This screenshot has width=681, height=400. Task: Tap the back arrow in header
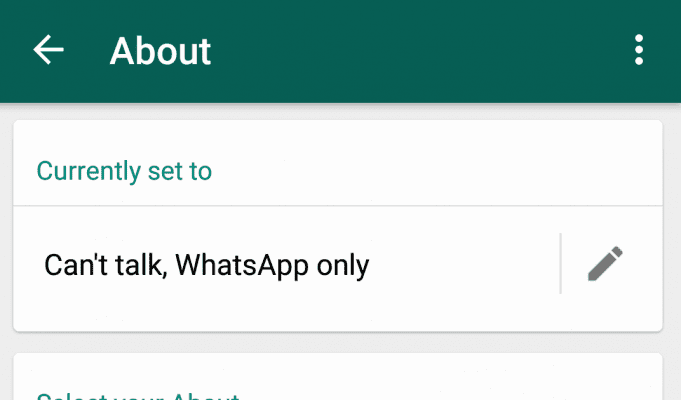(x=48, y=50)
